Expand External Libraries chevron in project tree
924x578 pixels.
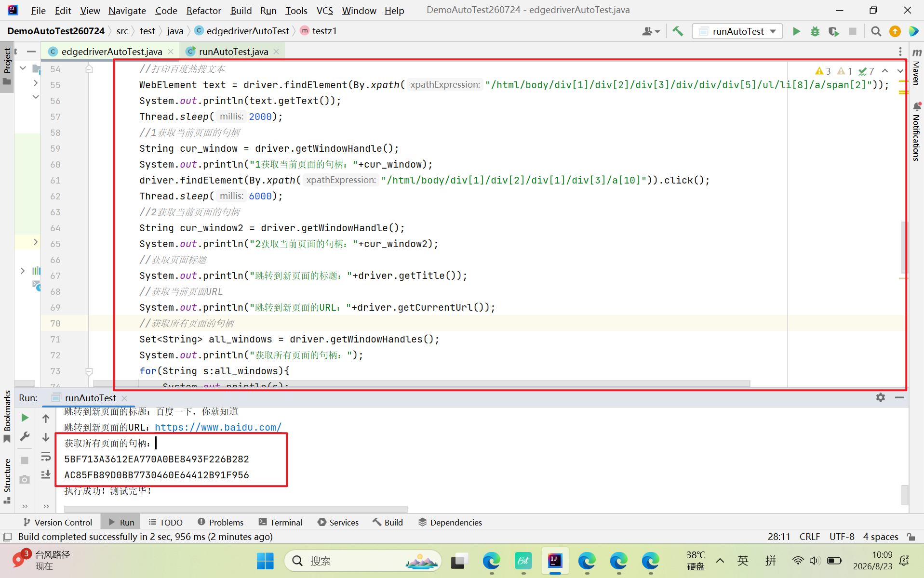pos(23,271)
